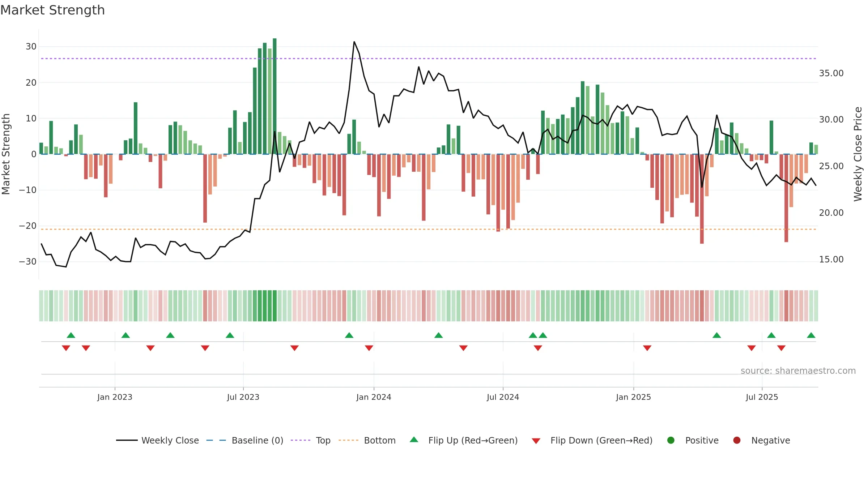Click the −20 market strength axis tick
This screenshot has width=868, height=488.
28,226
